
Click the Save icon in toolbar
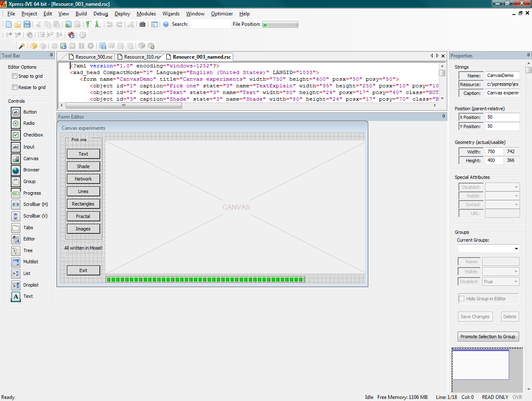tap(27, 25)
